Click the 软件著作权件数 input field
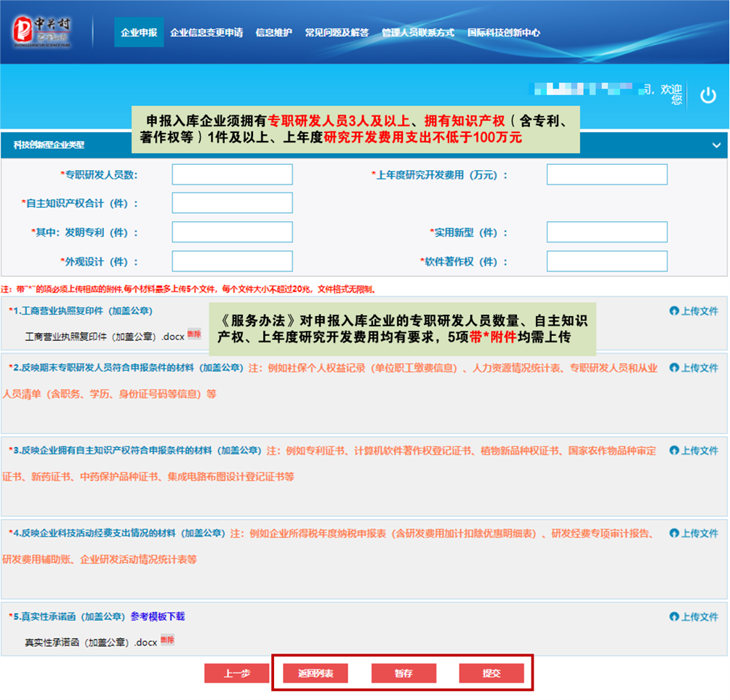The image size is (730, 700). point(606,261)
